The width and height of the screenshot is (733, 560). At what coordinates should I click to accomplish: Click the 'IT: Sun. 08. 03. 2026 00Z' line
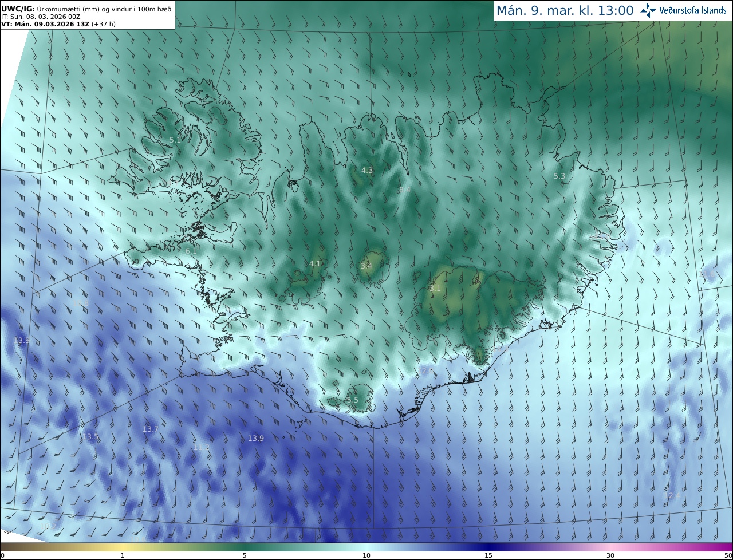41,17
